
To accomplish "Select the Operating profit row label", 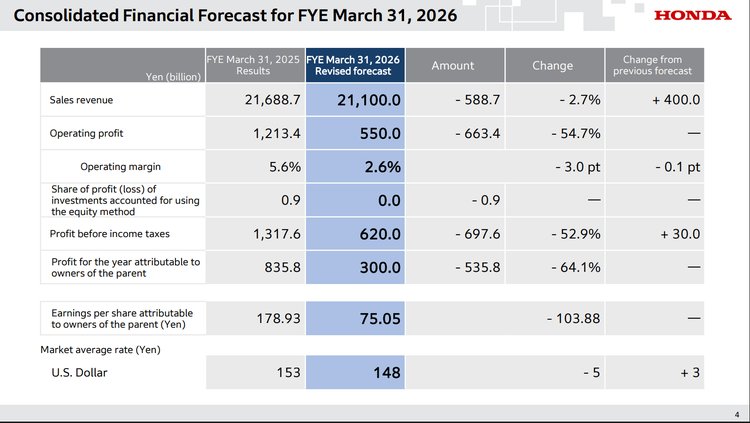I will point(86,133).
